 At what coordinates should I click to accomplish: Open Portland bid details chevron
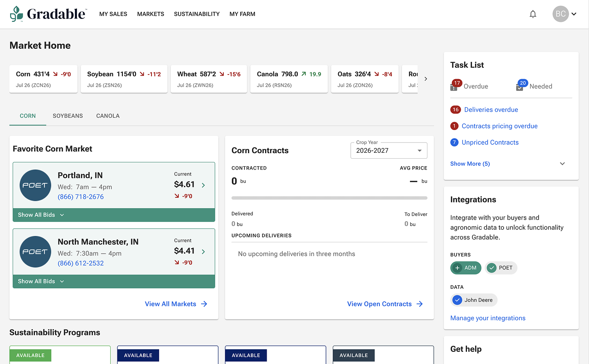[x=204, y=185]
